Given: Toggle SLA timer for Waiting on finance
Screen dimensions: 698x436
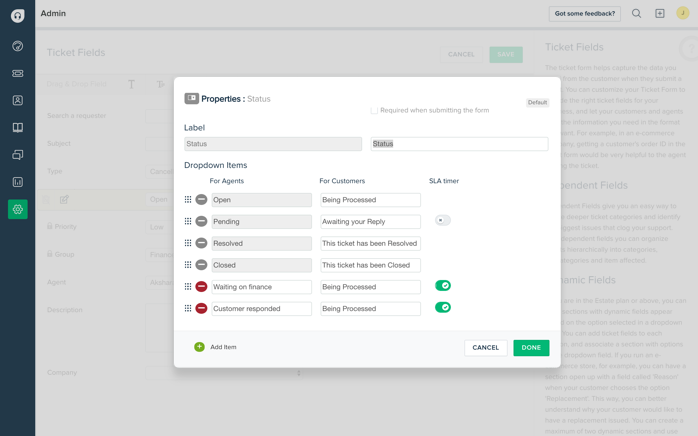Looking at the screenshot, I should (443, 285).
